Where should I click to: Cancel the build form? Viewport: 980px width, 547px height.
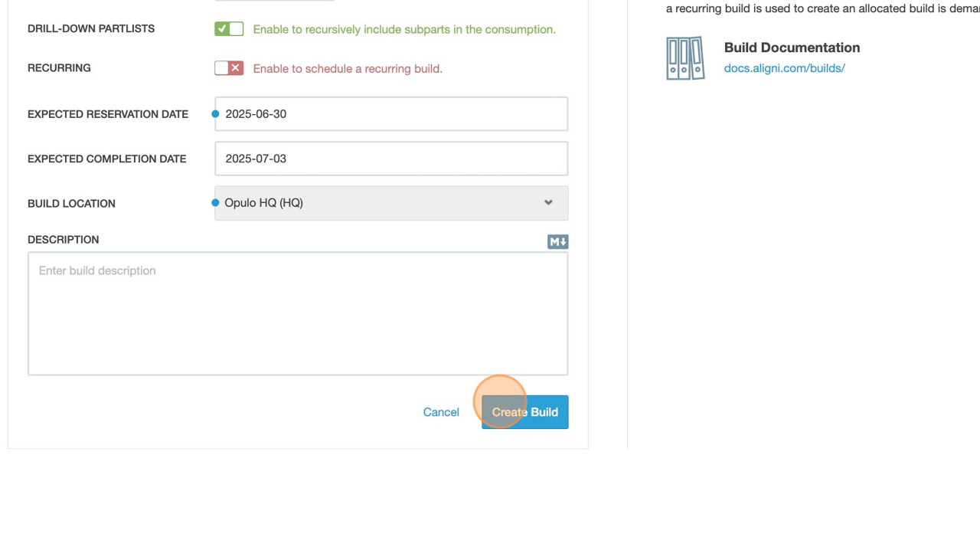pos(441,412)
